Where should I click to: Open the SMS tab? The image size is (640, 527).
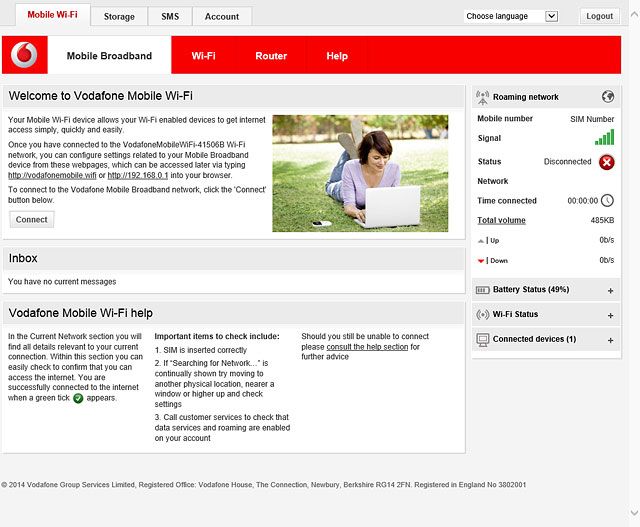click(170, 17)
